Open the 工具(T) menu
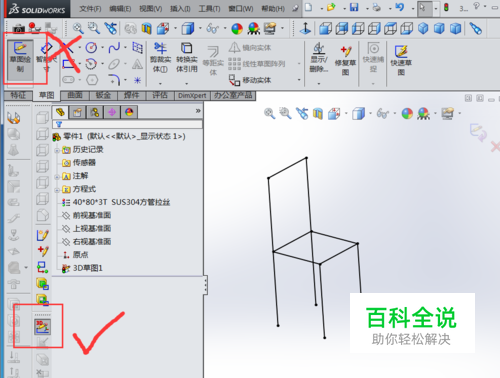The image size is (500, 378). 209,9
